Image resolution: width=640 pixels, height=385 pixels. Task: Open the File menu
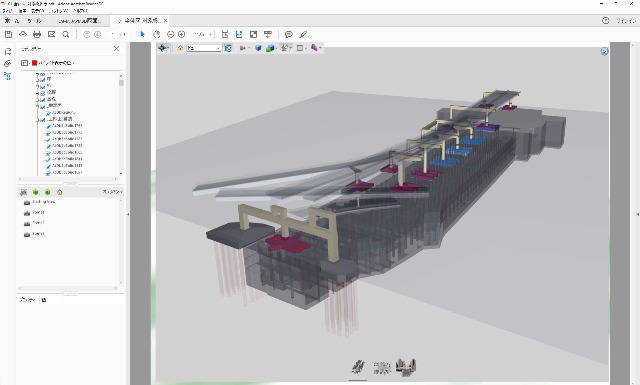pyautogui.click(x=7, y=11)
